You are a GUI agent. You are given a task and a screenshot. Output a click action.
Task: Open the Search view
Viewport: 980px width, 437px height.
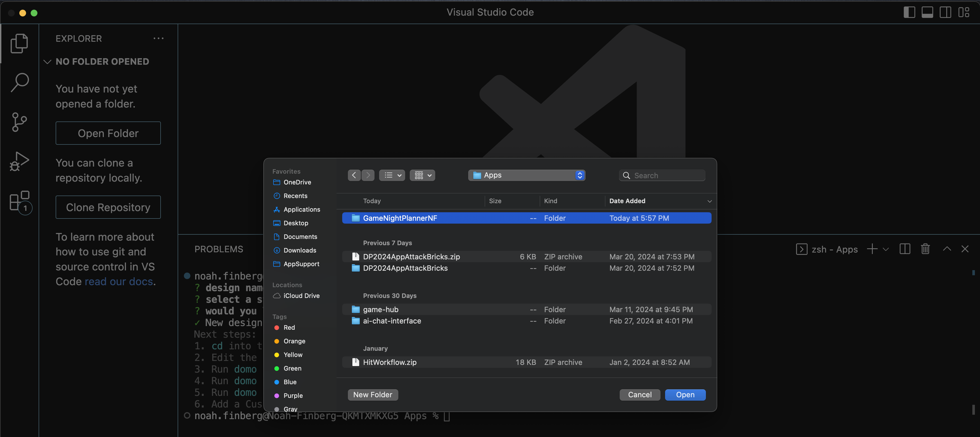(19, 82)
